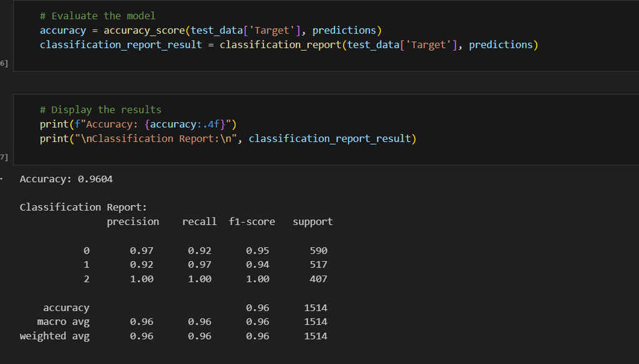Click the 'macro avg' row label
Viewport: 639px width, 364px height.
(x=63, y=322)
